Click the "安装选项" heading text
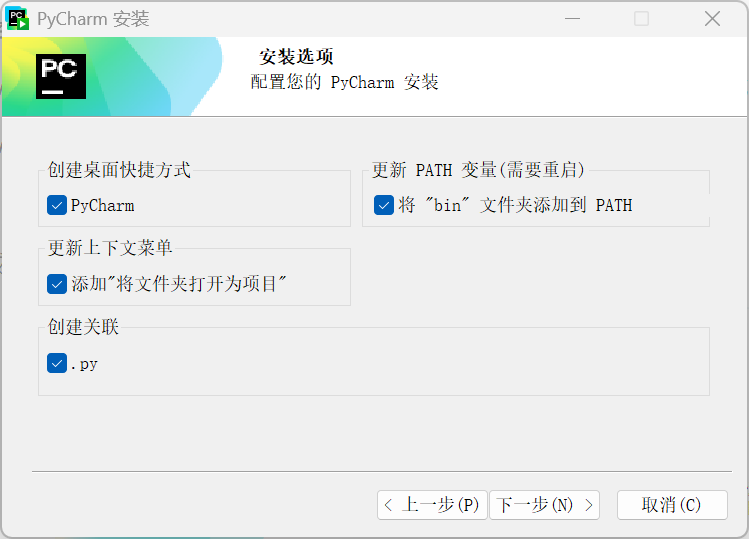Screen dimensions: 749x539 pyautogui.click(x=296, y=57)
